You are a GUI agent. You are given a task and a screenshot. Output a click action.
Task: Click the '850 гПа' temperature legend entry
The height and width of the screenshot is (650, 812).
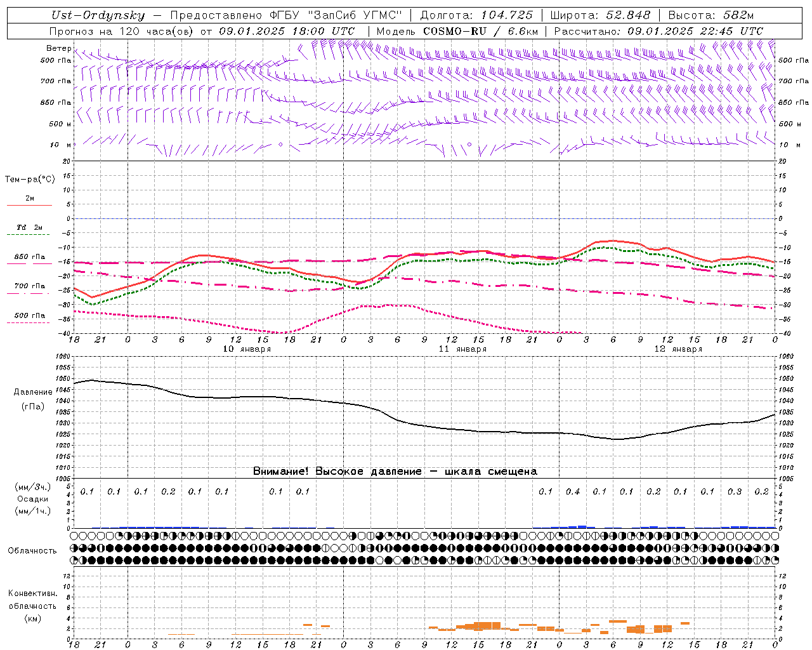[30, 257]
